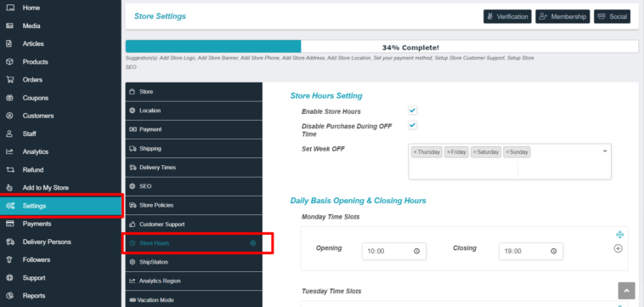Image resolution: width=644 pixels, height=307 pixels.
Task: Uncheck Enable Store Hours checkbox
Action: (412, 111)
